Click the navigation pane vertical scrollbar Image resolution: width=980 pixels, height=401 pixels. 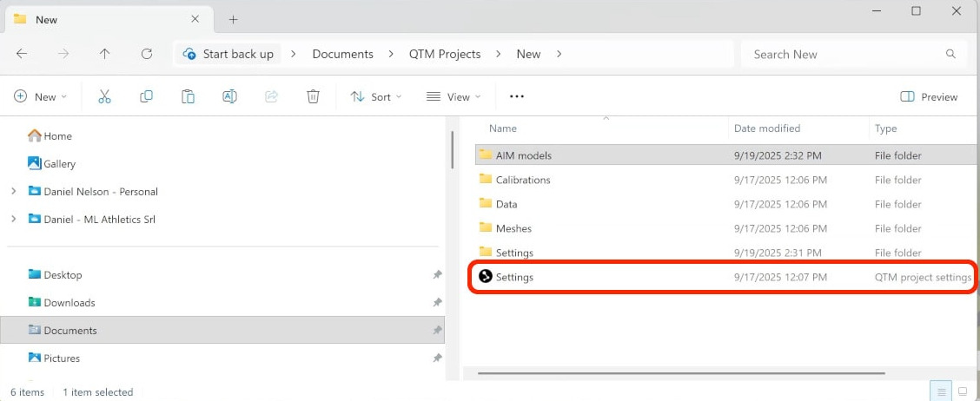click(452, 150)
